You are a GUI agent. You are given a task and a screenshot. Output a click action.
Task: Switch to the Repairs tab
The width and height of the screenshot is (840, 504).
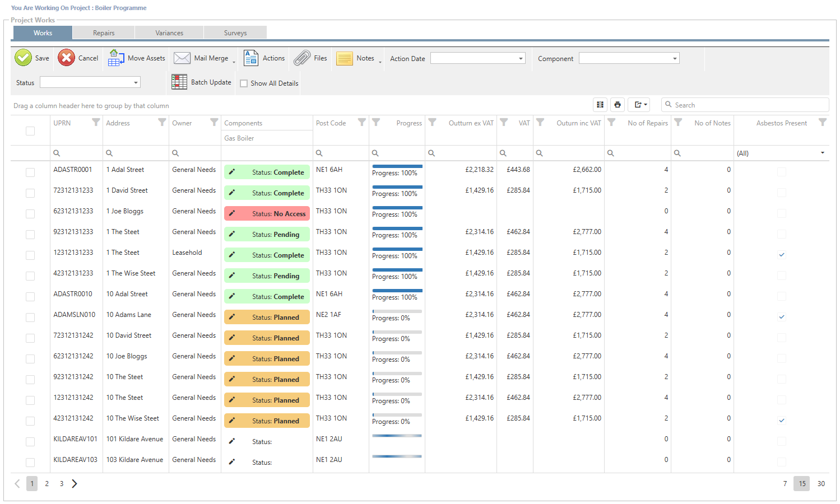104,33
